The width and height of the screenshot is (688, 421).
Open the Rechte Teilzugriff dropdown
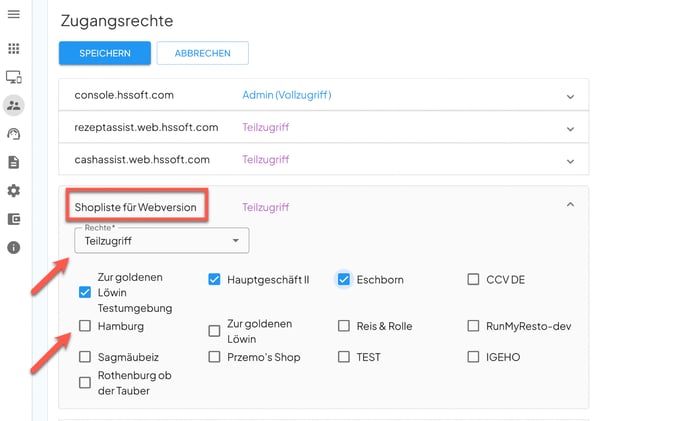(x=161, y=241)
